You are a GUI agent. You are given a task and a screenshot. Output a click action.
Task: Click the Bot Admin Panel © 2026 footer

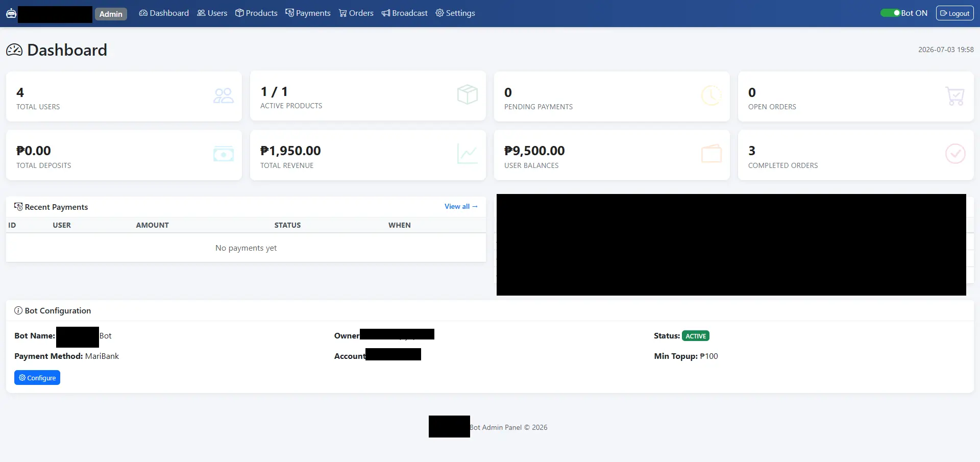508,427
